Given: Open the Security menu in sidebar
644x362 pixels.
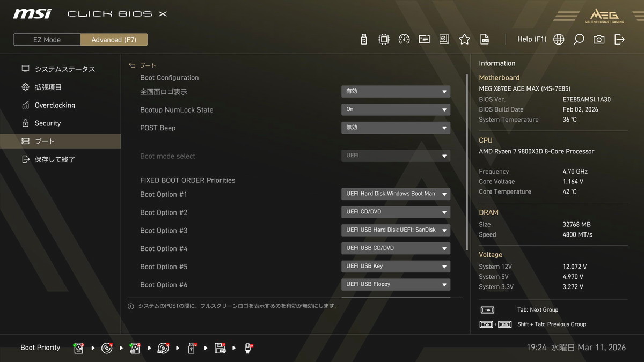Looking at the screenshot, I should [48, 123].
